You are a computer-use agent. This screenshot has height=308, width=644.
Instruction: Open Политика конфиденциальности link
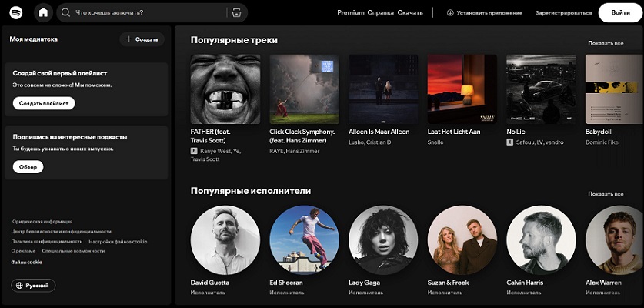click(47, 241)
